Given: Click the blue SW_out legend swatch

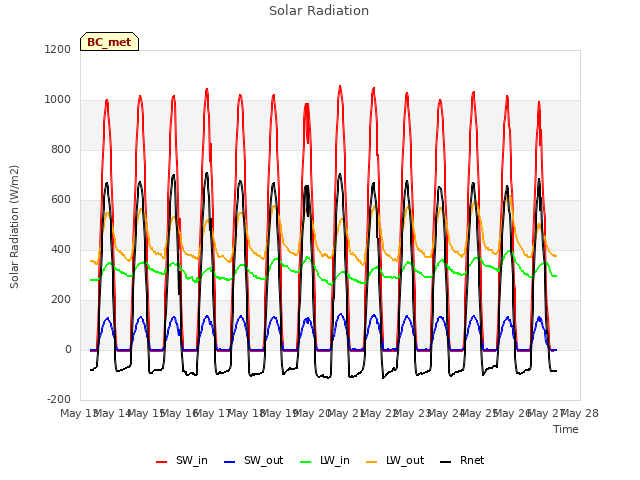Looking at the screenshot, I should coord(230,462).
